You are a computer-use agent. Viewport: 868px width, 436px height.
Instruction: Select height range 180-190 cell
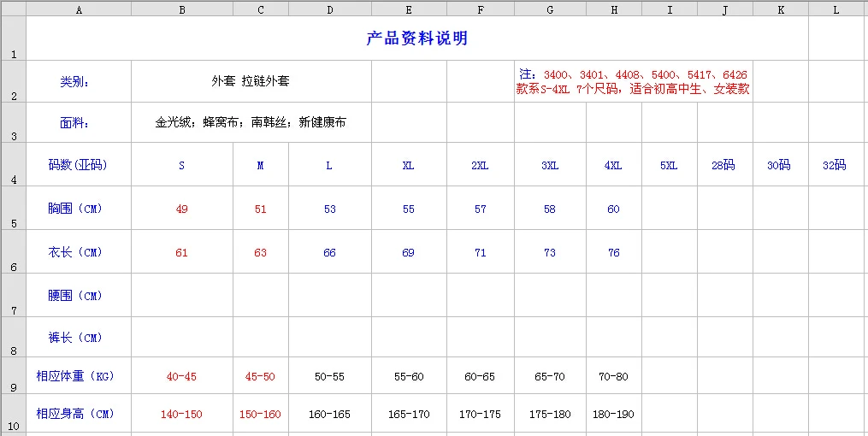point(614,413)
